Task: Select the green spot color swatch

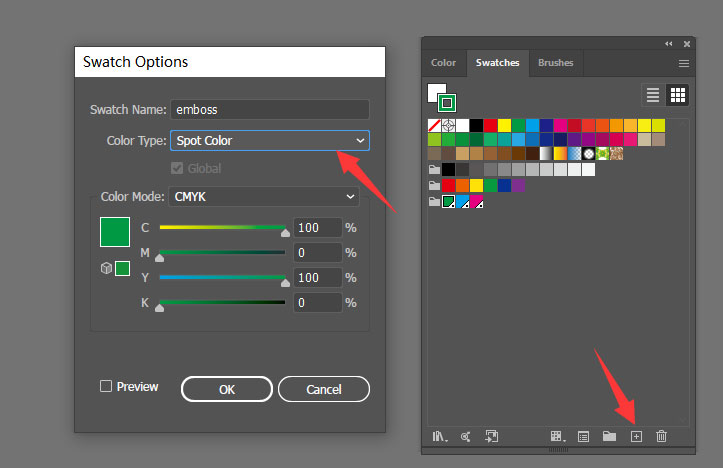Action: [x=449, y=201]
